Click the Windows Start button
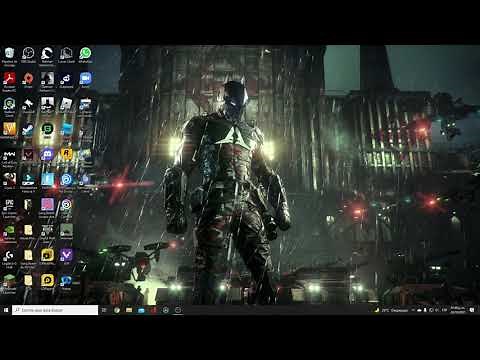Screen dimensions: 480x360 point(6,310)
